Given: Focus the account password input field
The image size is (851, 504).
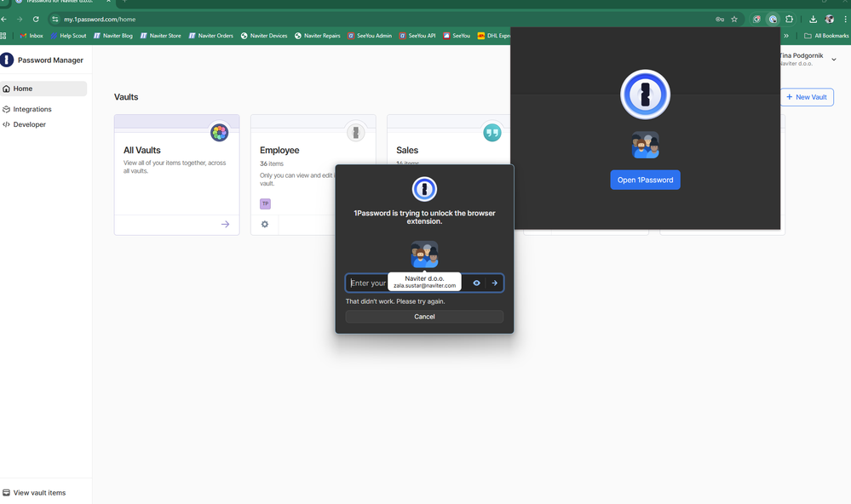Looking at the screenshot, I should click(x=368, y=283).
